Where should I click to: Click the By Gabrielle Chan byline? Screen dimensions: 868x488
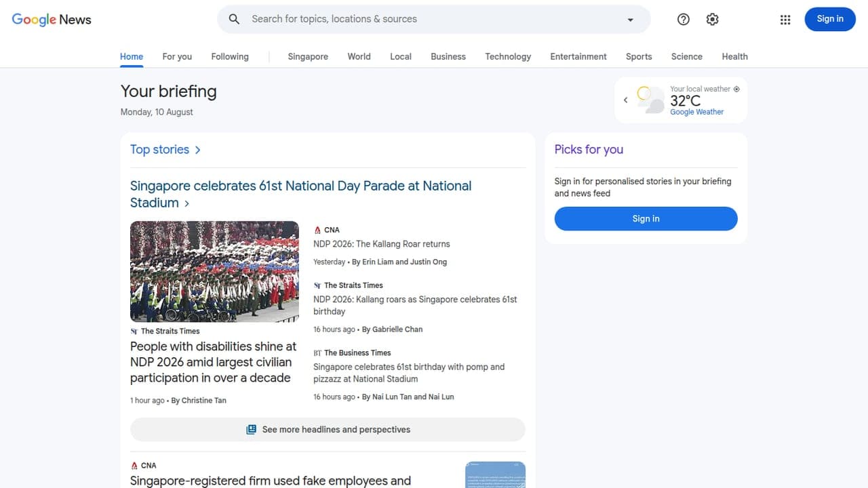(392, 329)
